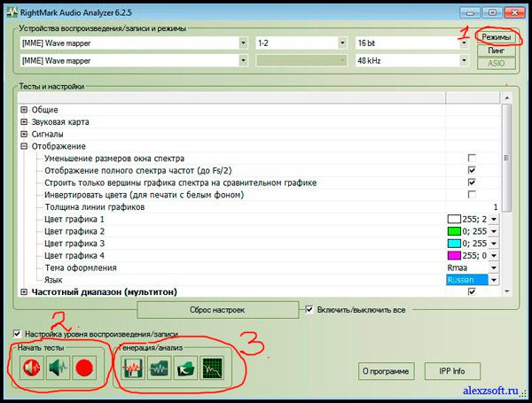This screenshot has width=532, height=403.
Task: Expand the "Частотный диапазон (мультитон)" node
Action: [x=24, y=291]
